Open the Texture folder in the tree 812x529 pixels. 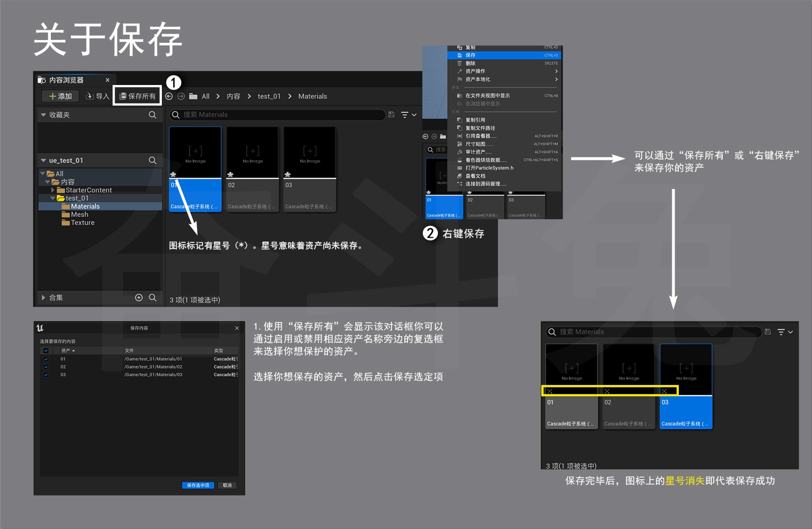(82, 223)
